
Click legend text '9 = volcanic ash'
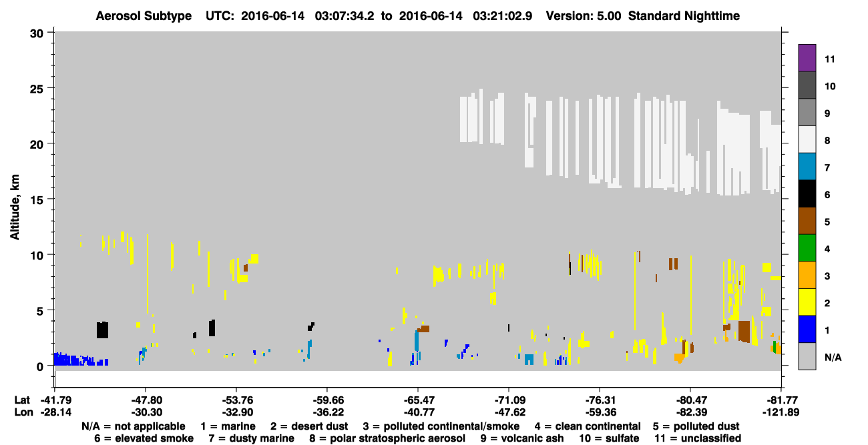coord(523,438)
